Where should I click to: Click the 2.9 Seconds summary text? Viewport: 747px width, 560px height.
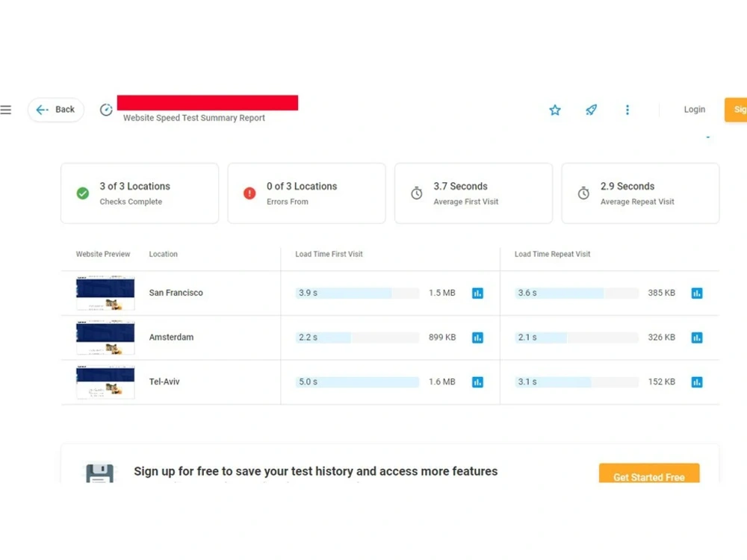coord(627,186)
